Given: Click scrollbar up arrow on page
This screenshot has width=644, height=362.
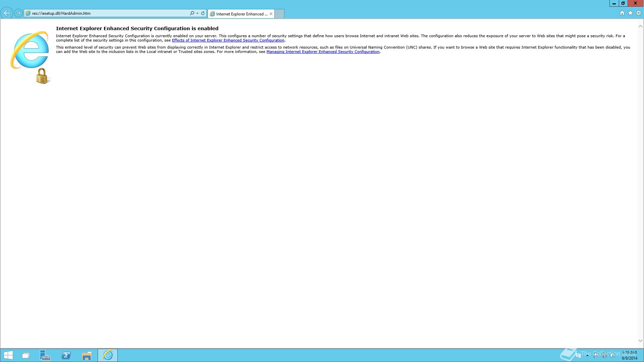Looking at the screenshot, I should [640, 26].
